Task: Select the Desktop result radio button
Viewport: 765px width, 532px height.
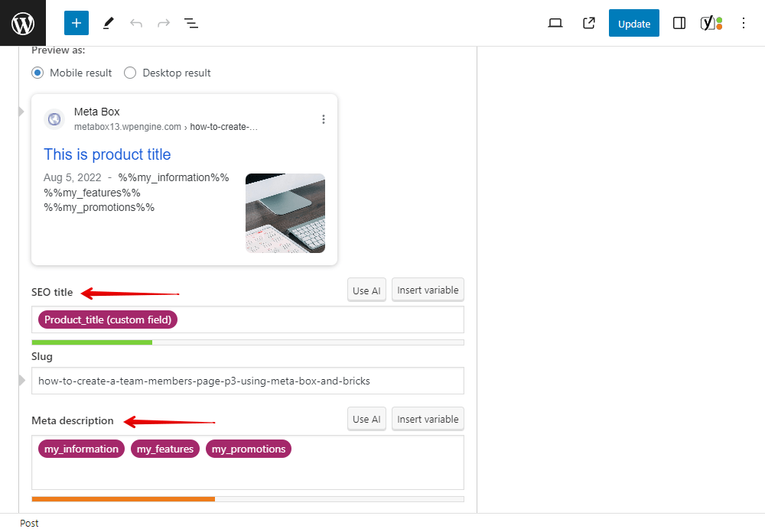Action: point(130,73)
